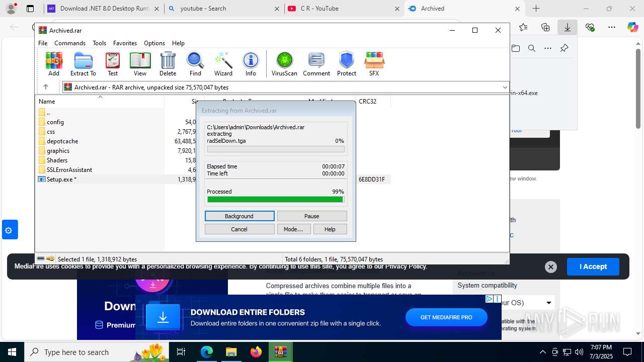Screen dimensions: 644x362
Task: Expand the archive path dropdown
Action: point(505,87)
